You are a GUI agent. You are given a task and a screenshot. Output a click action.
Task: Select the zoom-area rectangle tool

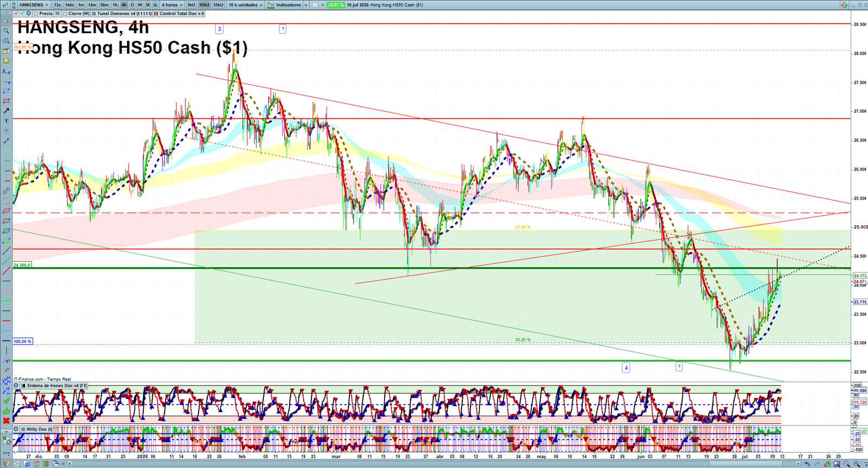pyautogui.click(x=7, y=41)
